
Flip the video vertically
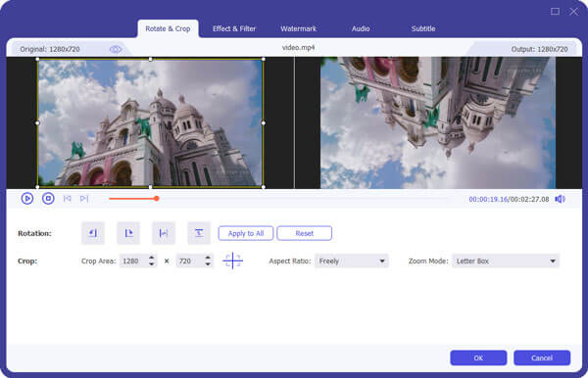199,233
